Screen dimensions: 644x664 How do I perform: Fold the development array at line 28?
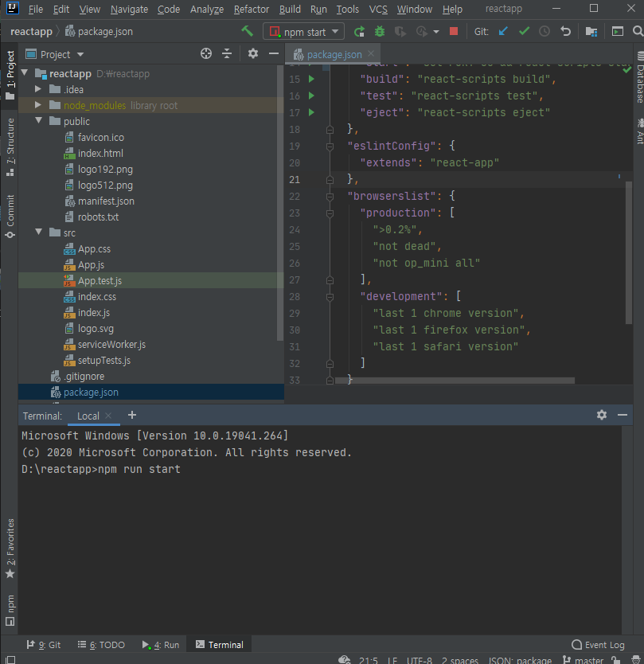point(330,296)
